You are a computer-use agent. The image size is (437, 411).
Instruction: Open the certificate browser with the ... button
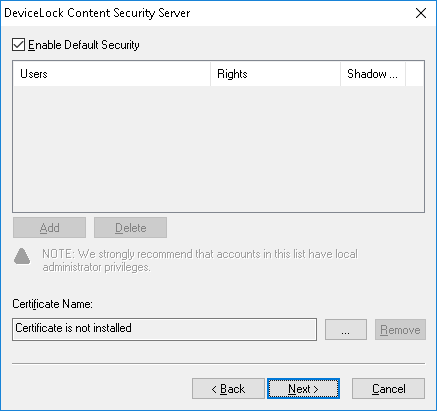346,329
